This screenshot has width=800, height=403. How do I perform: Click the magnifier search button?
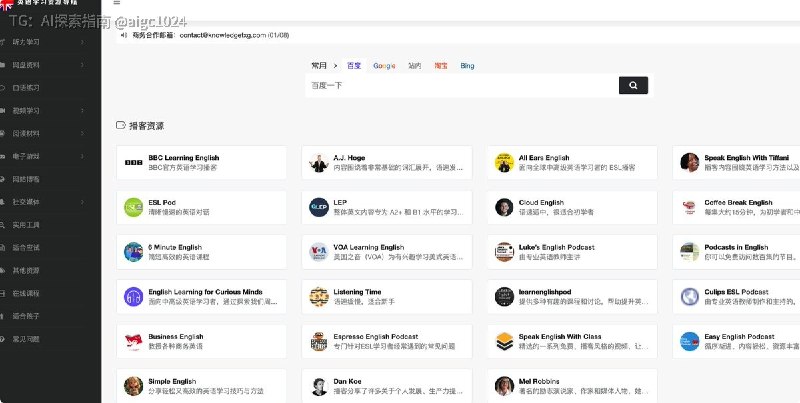click(633, 85)
